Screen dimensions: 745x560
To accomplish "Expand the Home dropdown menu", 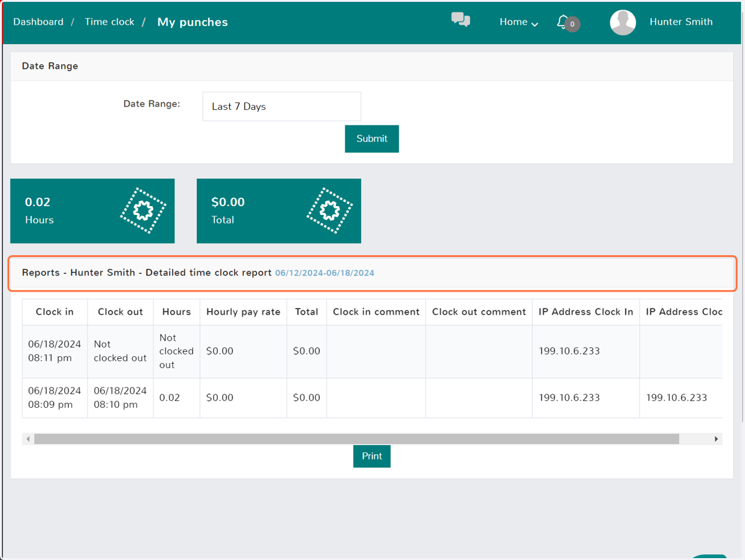I will pyautogui.click(x=519, y=22).
